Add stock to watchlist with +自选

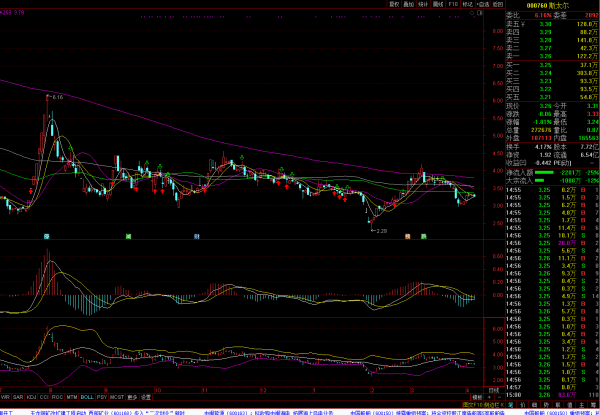click(x=482, y=4)
